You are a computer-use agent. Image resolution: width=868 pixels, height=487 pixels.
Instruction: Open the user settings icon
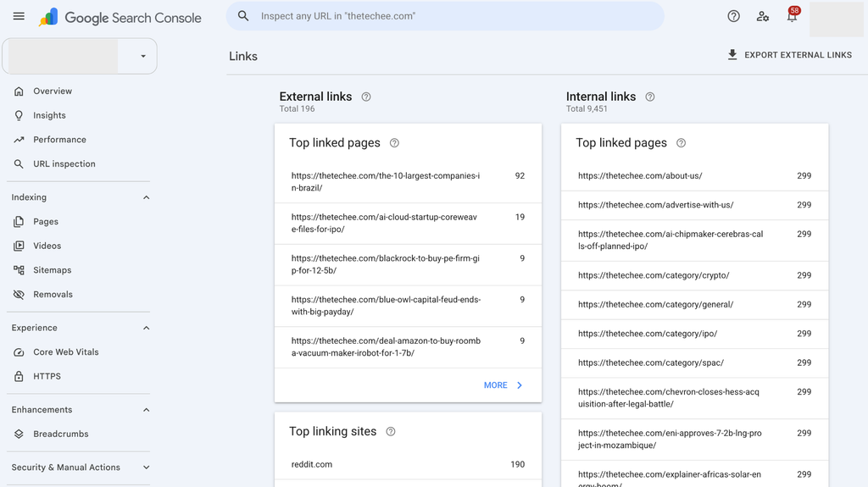763,16
